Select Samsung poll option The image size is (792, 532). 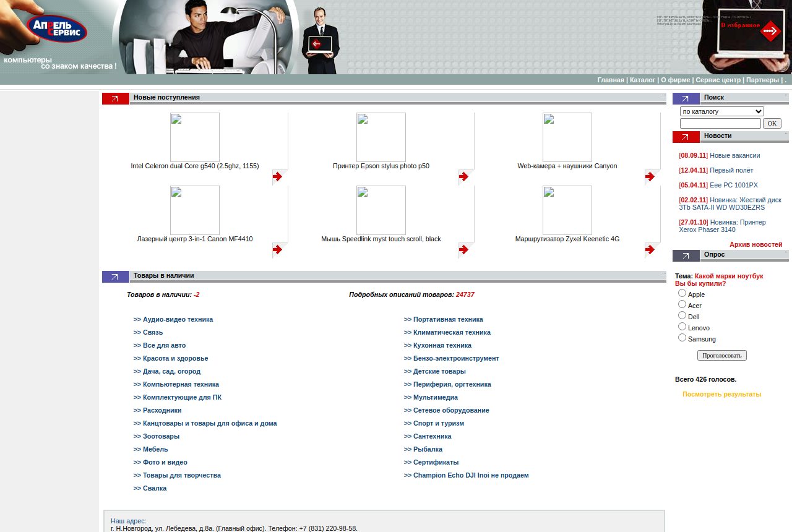coord(682,338)
